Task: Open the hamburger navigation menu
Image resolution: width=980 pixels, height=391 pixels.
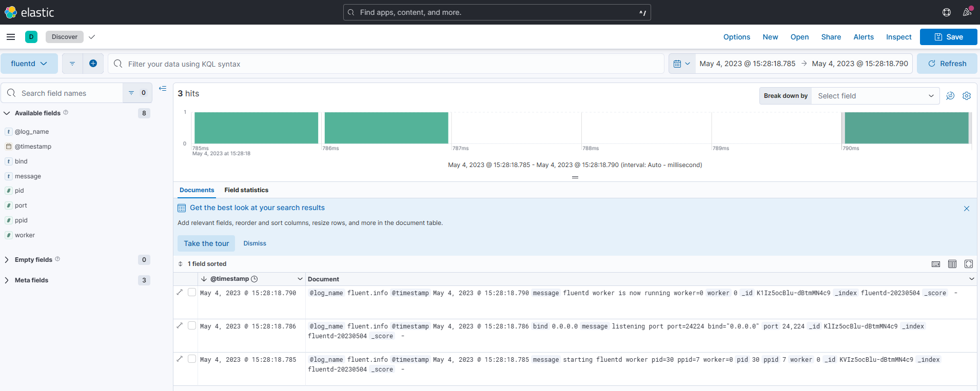Action: coord(10,37)
